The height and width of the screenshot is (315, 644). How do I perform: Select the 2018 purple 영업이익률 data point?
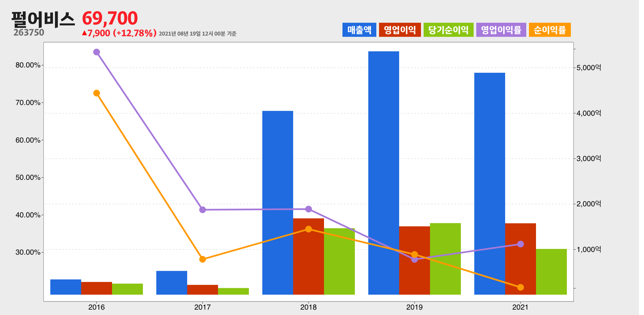click(x=309, y=209)
